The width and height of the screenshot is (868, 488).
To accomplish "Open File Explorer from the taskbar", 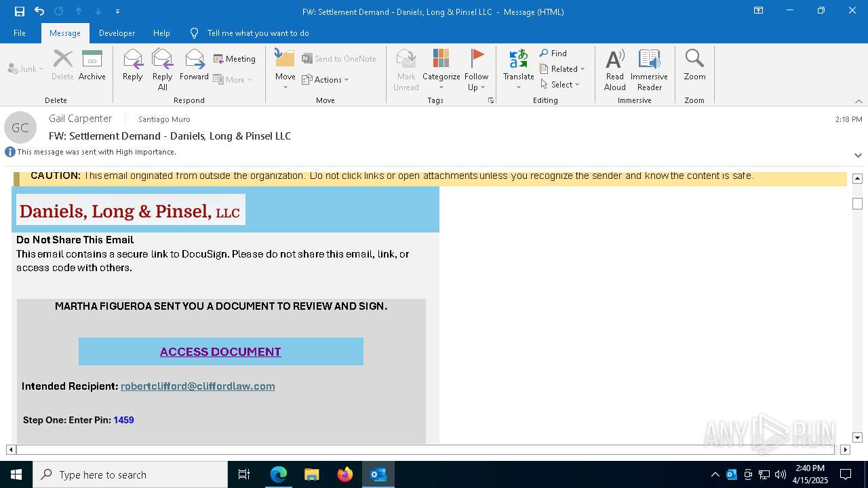I will click(312, 474).
